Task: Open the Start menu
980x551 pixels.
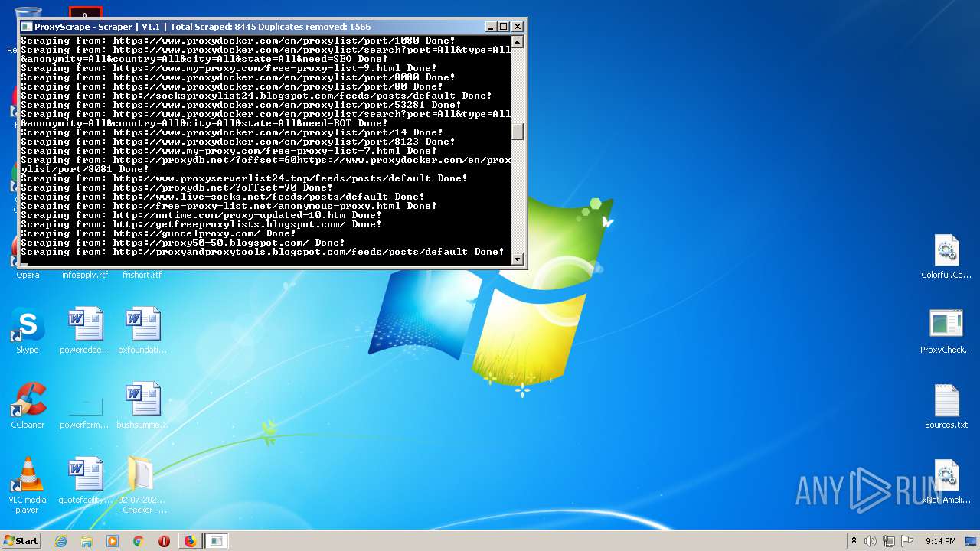Action: 21,541
